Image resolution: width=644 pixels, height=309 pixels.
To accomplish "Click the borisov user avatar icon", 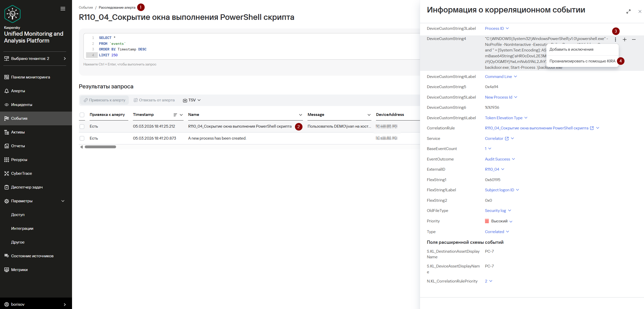I will 7,304.
